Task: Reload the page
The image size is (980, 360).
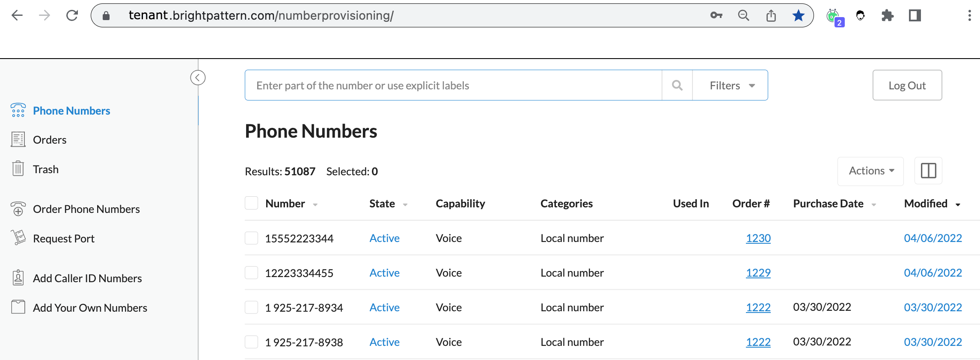Action: (x=72, y=15)
